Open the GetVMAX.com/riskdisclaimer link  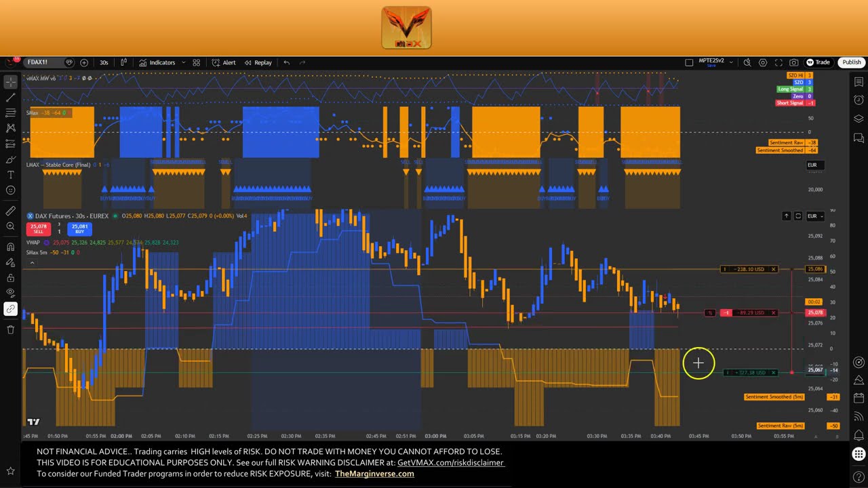click(451, 462)
